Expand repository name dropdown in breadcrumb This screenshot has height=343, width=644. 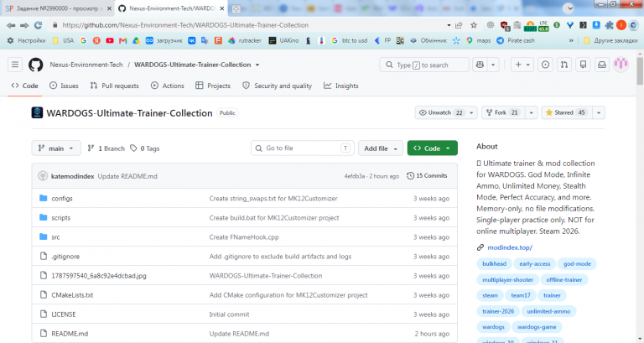click(x=257, y=65)
